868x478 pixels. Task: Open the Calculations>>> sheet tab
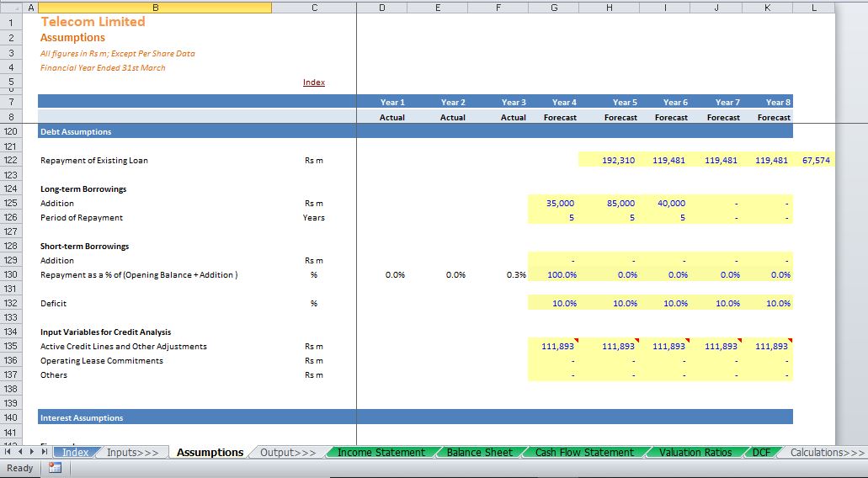tap(827, 453)
